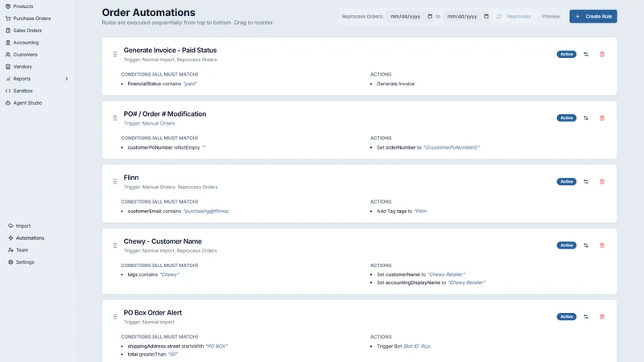
Task: Open the start date calendar picker
Action: click(x=430, y=16)
